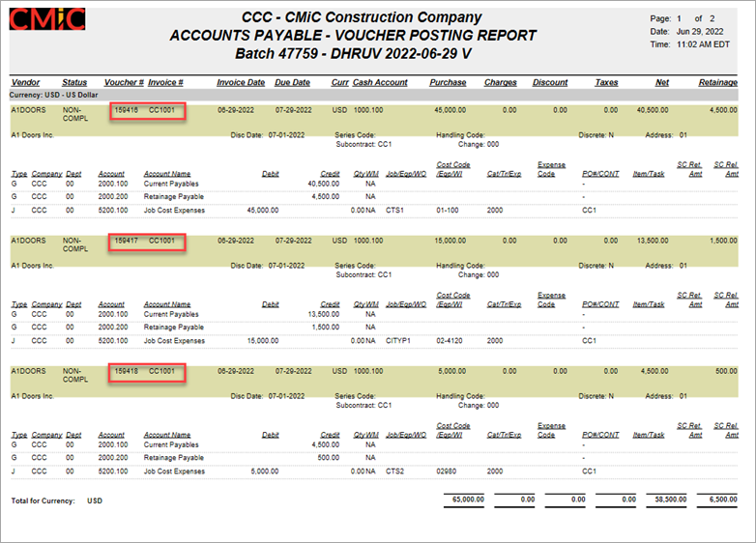Click the Due Date column header
Viewport: 756px width, 543px height.
point(292,82)
